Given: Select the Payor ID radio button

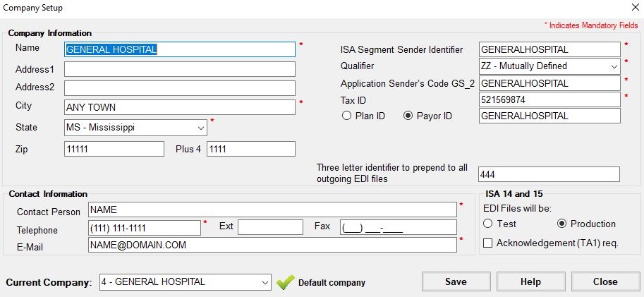Looking at the screenshot, I should click(x=408, y=116).
